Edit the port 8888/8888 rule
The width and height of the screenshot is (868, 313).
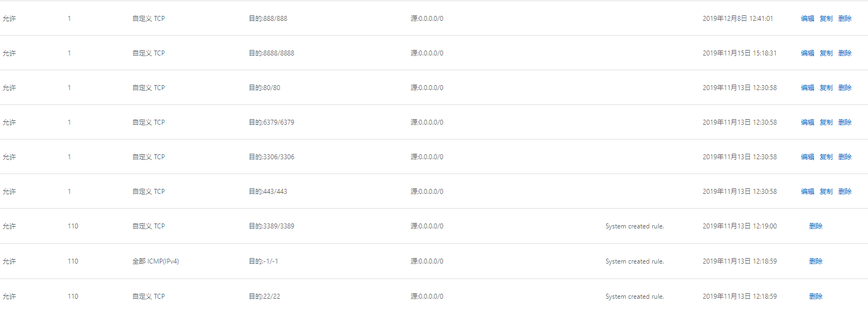[x=807, y=53]
